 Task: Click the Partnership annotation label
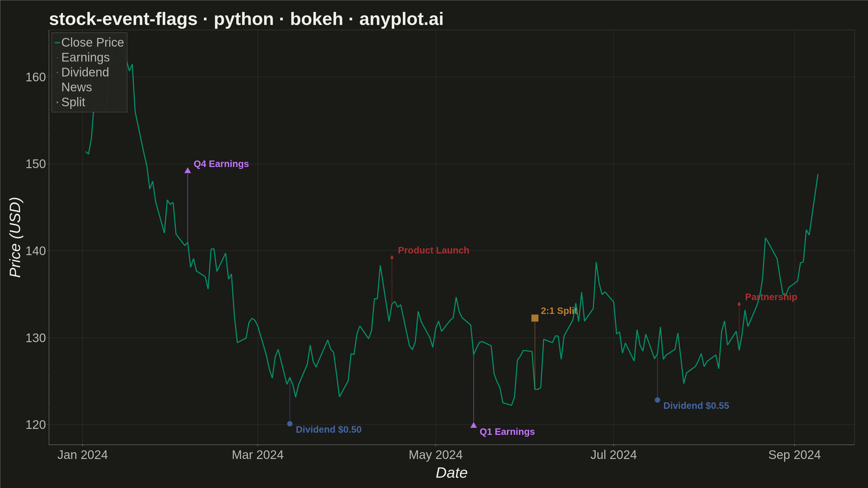(771, 297)
